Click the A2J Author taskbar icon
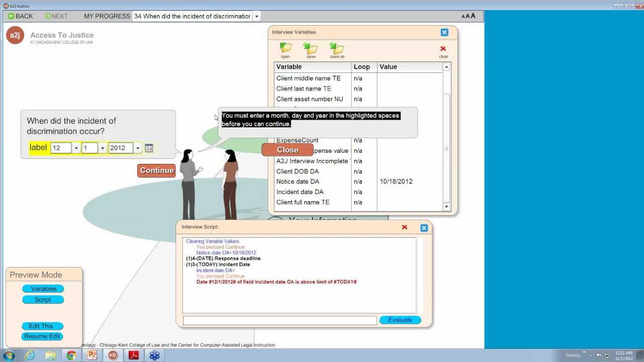This screenshot has height=362, width=644. coord(113,355)
